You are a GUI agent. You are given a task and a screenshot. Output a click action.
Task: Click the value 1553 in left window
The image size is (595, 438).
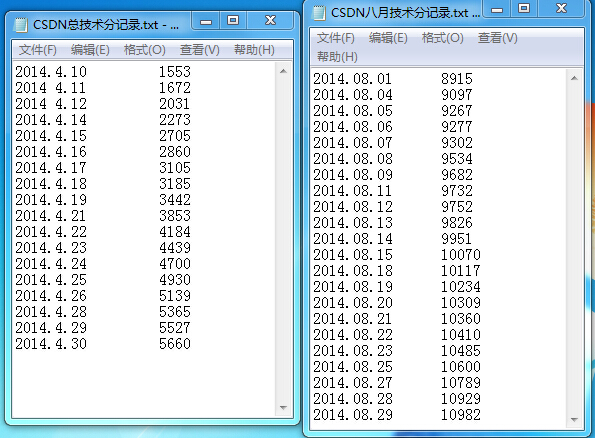tap(175, 72)
